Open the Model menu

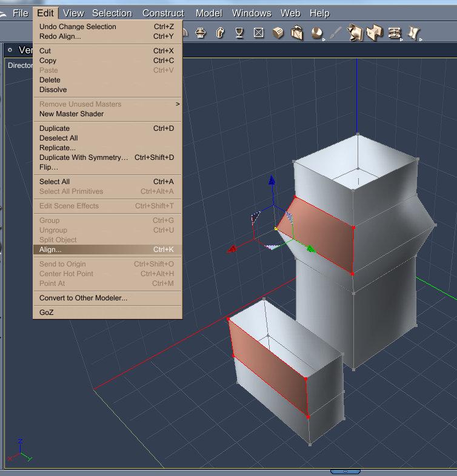tap(208, 13)
